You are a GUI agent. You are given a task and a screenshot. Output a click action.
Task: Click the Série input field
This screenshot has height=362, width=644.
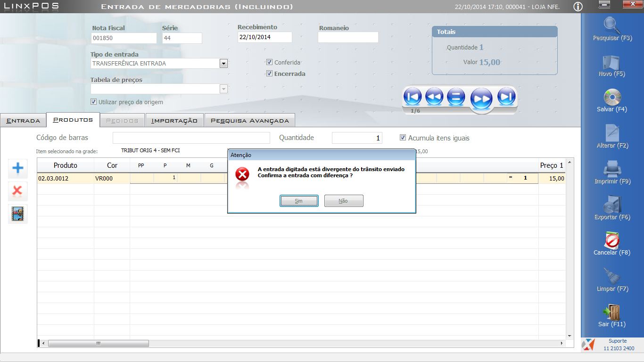182,38
